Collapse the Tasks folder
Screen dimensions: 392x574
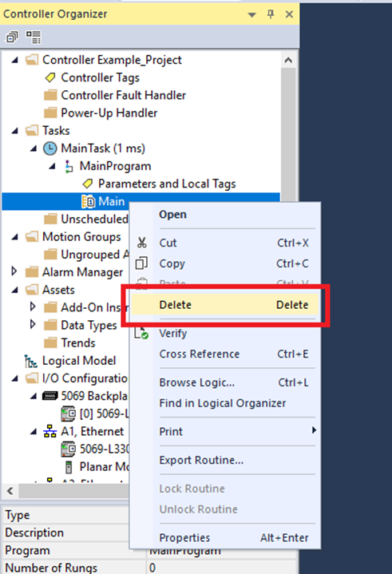(x=14, y=131)
